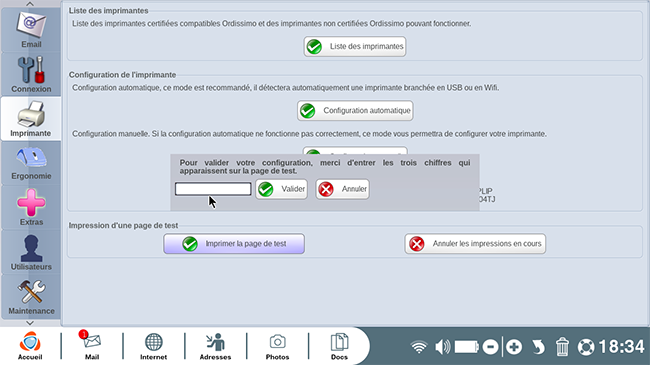This screenshot has width=650, height=365.
Task: Open the Connexion settings section
Action: [31, 74]
